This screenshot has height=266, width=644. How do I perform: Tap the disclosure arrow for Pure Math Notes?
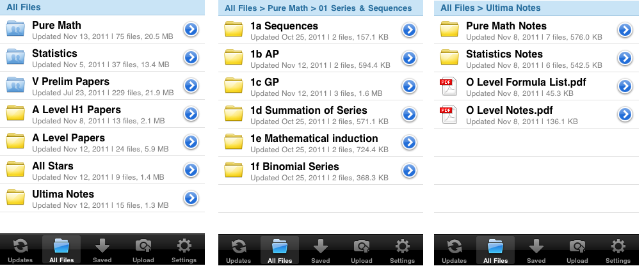tap(625, 30)
